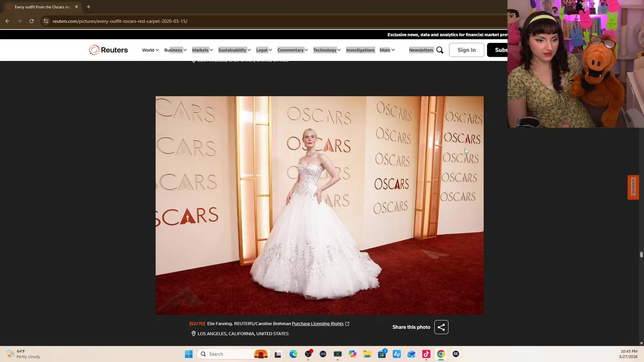Open Microsoft Store from the taskbar
This screenshot has height=362, width=644.
(x=382, y=354)
